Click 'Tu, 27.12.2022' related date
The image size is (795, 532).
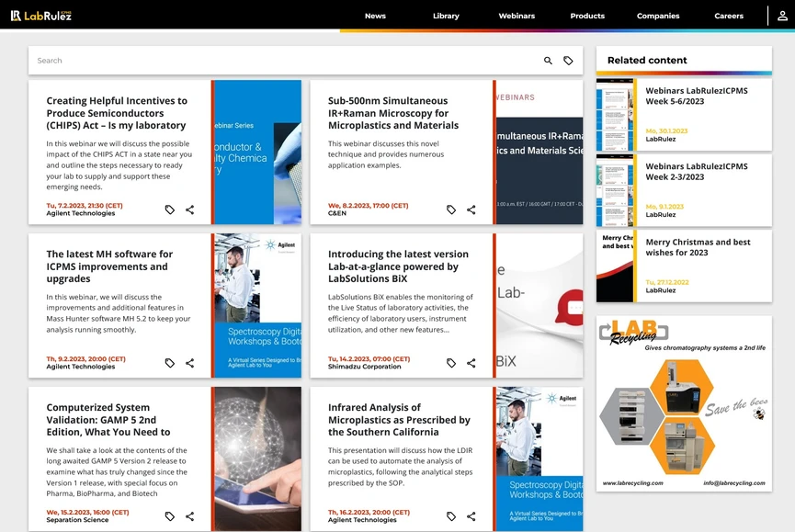(667, 282)
